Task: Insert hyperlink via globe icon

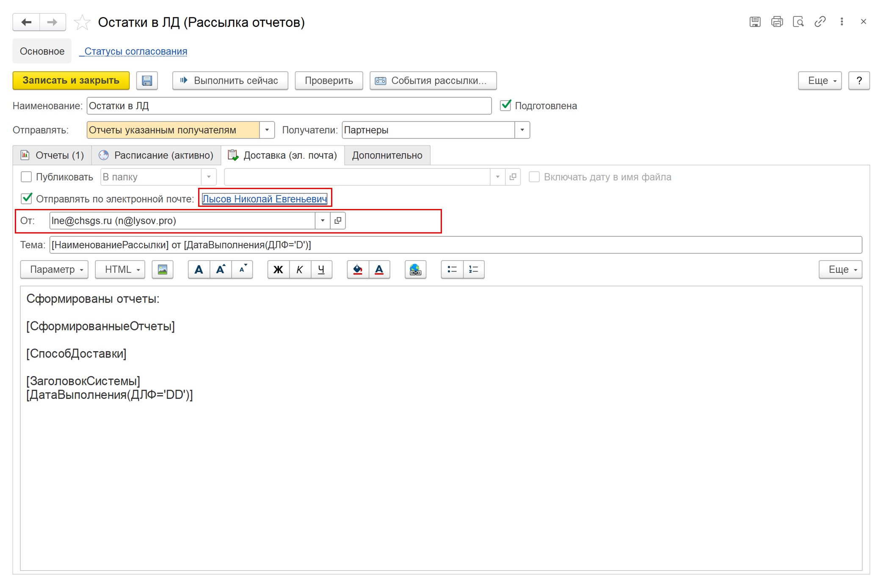Action: 415,269
